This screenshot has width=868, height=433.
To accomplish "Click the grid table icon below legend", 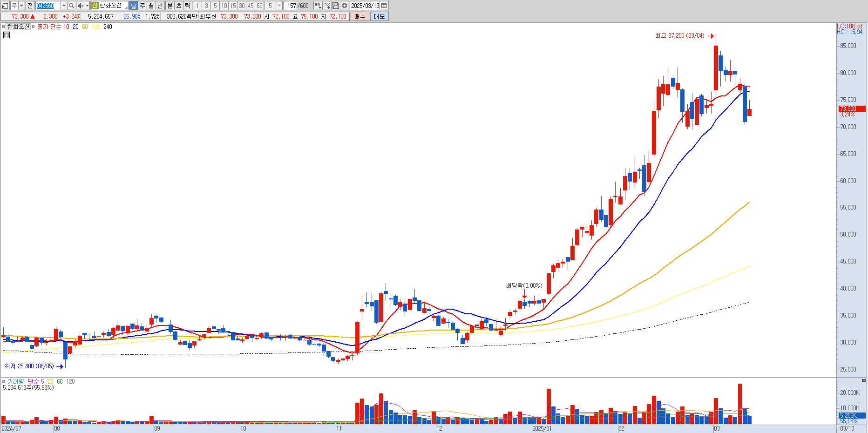I will tap(7, 34).
